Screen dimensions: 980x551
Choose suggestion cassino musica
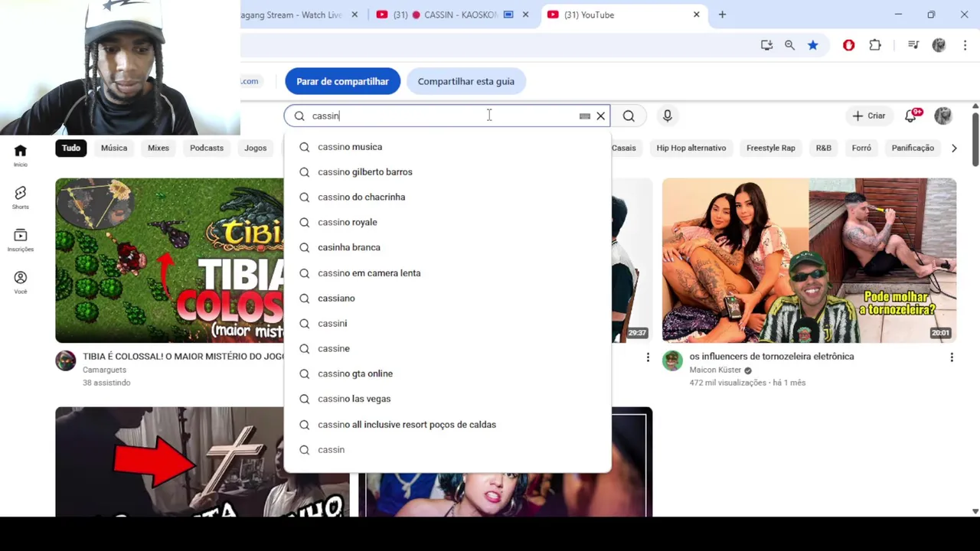(x=447, y=147)
